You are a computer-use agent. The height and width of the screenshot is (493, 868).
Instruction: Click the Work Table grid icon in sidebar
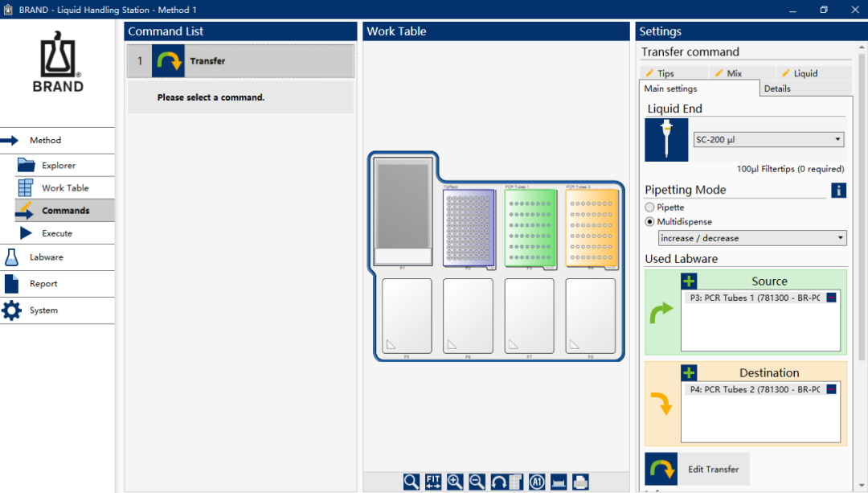26,187
